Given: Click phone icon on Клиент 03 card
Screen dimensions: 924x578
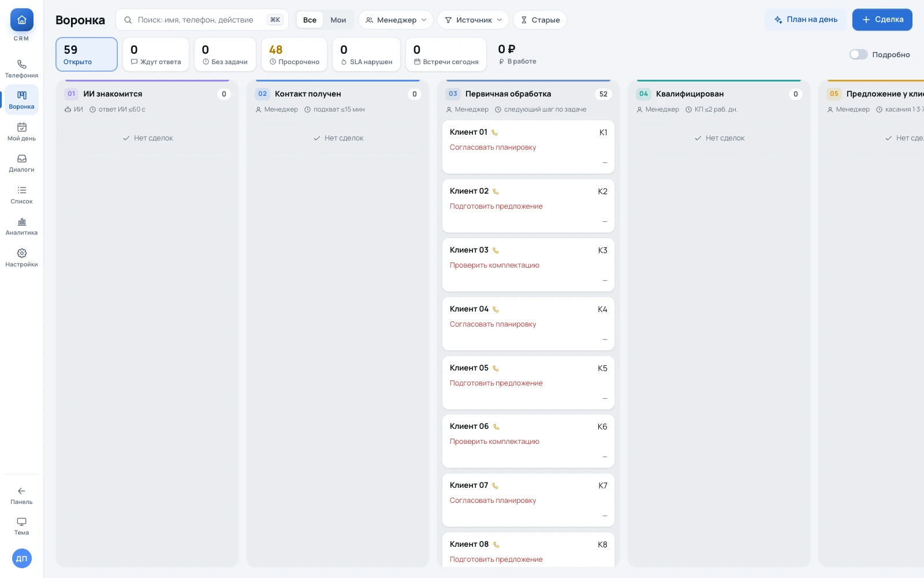Looking at the screenshot, I should 495,251.
